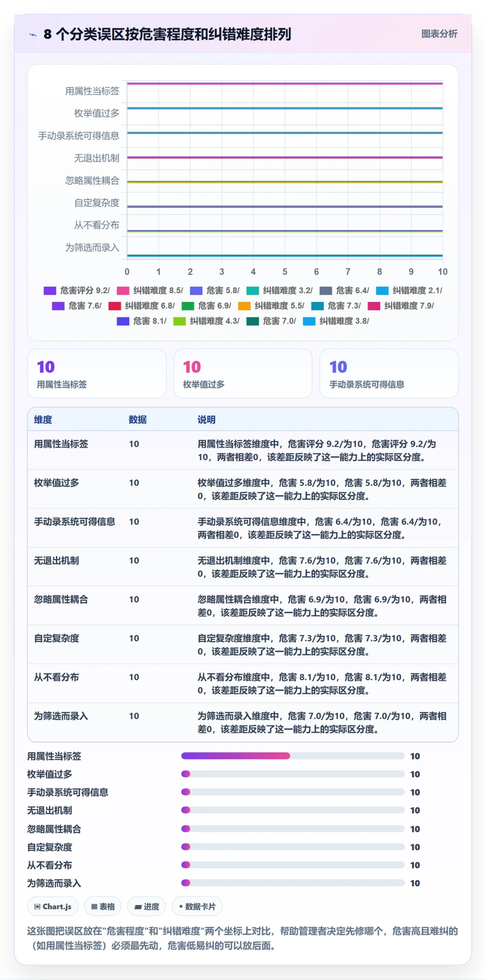
Task: Open the 用属性当标签 data card
Action: point(97,373)
